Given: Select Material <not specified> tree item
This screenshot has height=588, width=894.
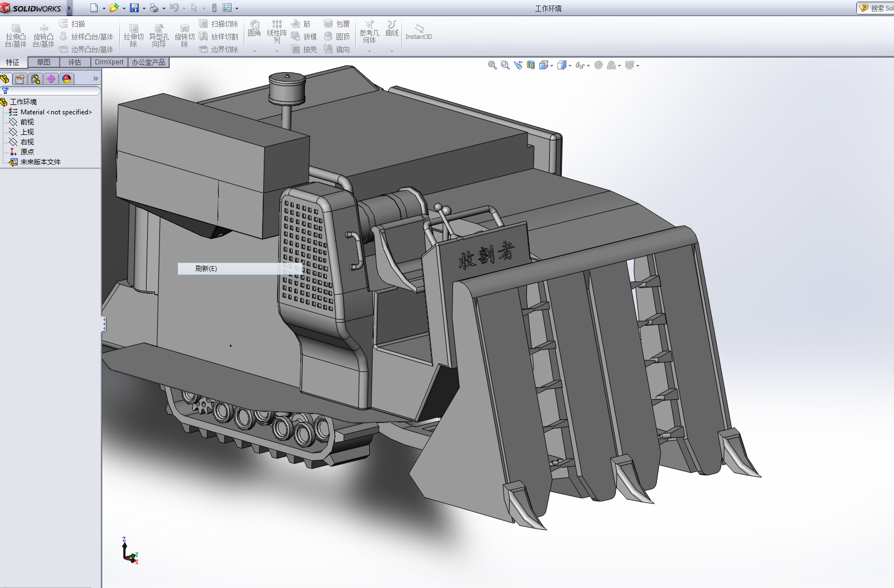Looking at the screenshot, I should point(51,112).
